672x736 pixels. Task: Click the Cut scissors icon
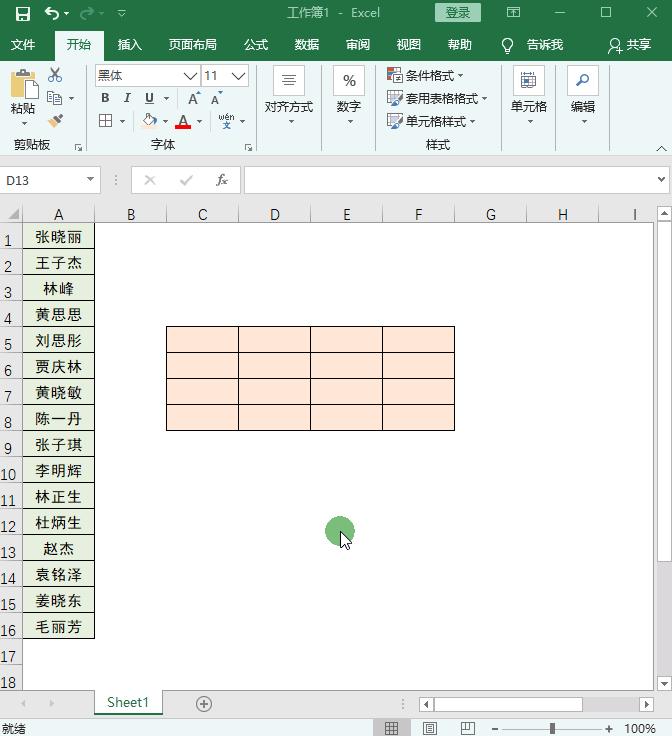pos(55,75)
